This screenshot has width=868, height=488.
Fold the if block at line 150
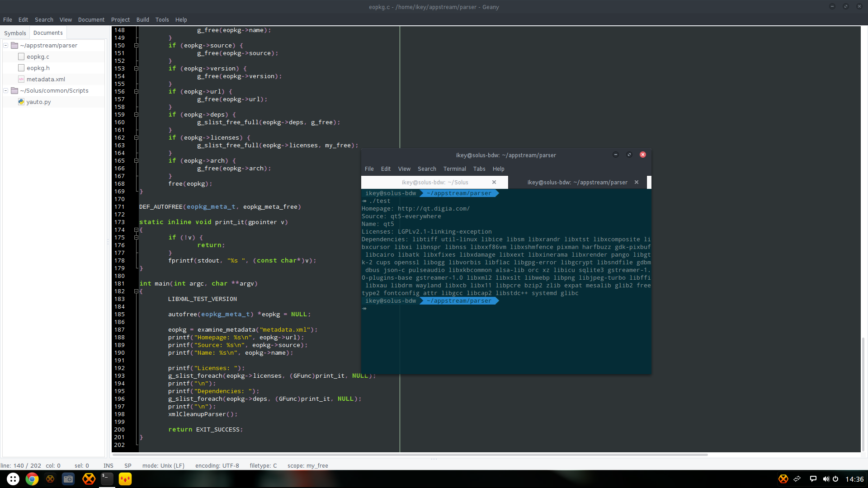pos(136,45)
